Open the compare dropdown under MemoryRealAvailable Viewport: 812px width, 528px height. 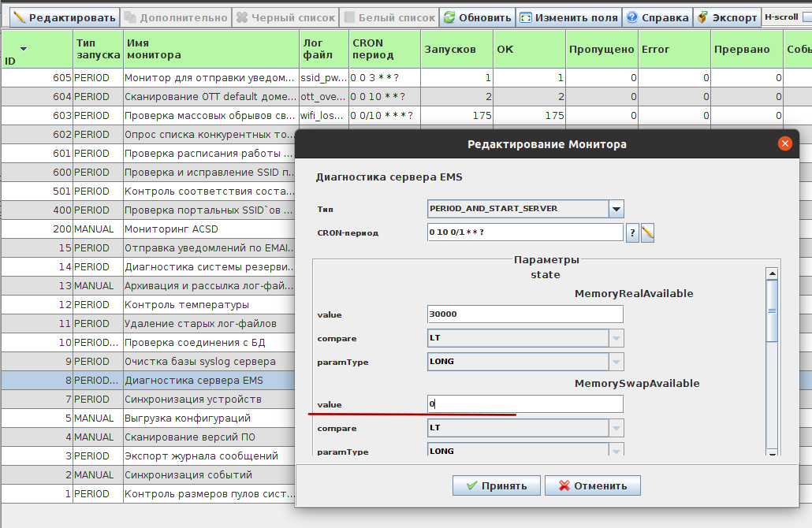(616, 338)
